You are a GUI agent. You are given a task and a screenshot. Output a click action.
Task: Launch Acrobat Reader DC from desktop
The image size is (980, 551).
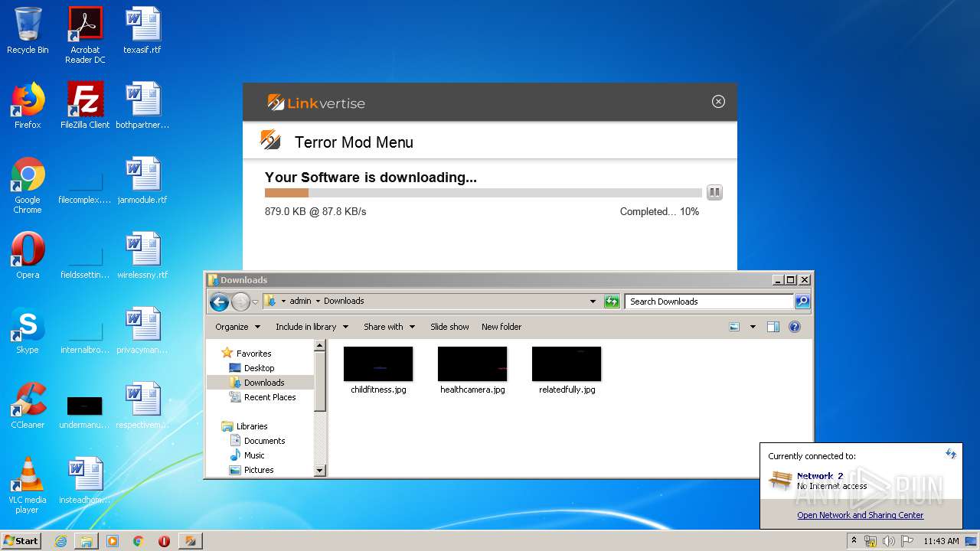click(85, 35)
